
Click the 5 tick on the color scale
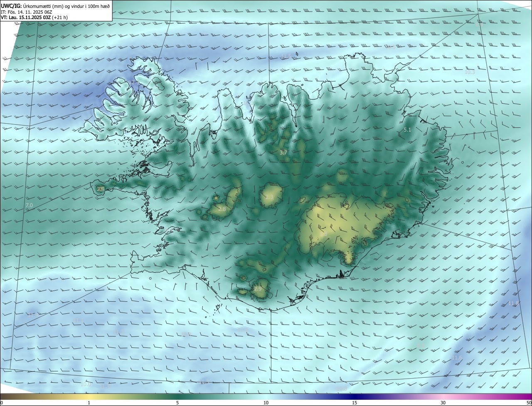[177, 403]
